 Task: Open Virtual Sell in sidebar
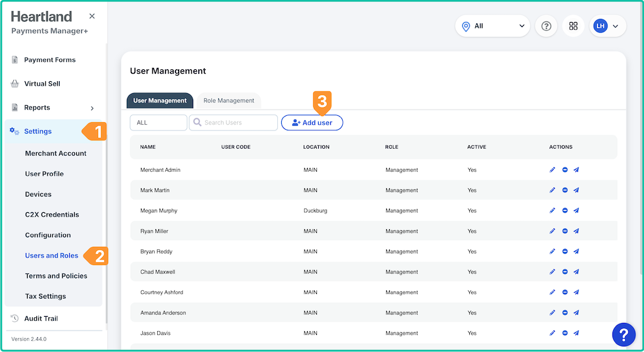pos(42,84)
